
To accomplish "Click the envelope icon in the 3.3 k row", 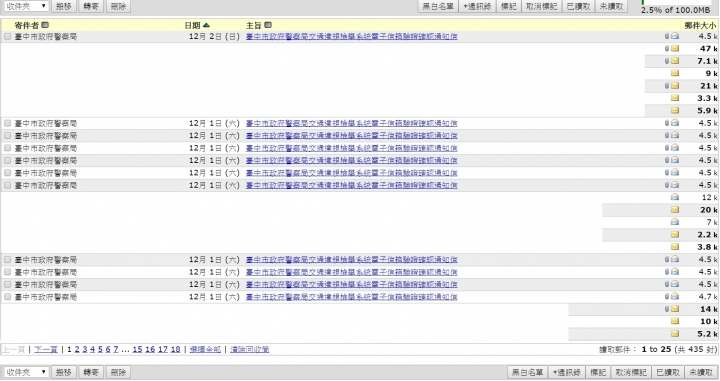I will [675, 98].
